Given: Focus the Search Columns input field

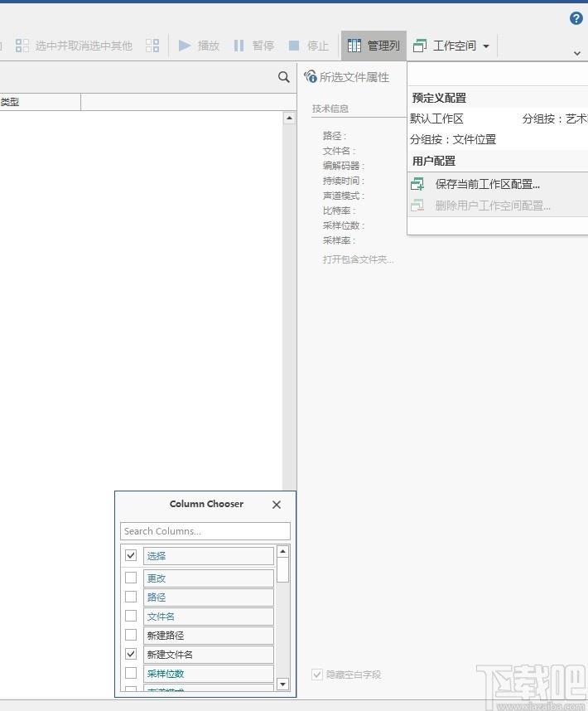Looking at the screenshot, I should (205, 531).
